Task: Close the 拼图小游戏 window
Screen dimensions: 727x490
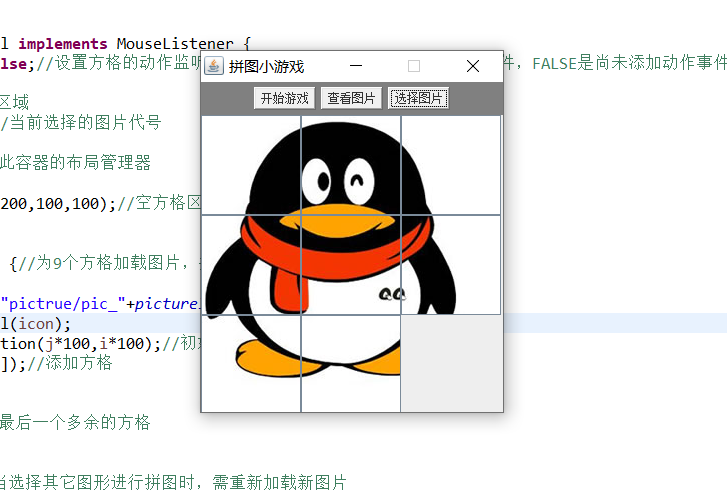Action: [x=473, y=66]
